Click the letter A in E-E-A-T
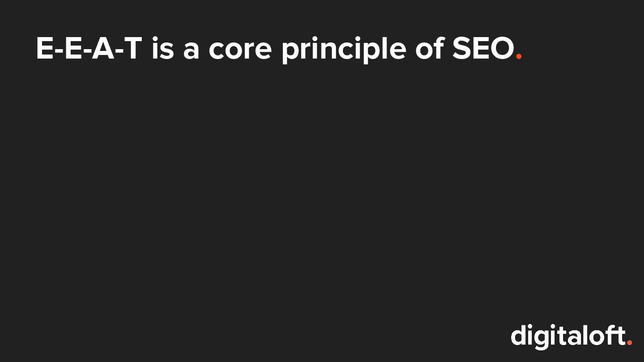Screen dimensions: 644x362 [x=102, y=48]
